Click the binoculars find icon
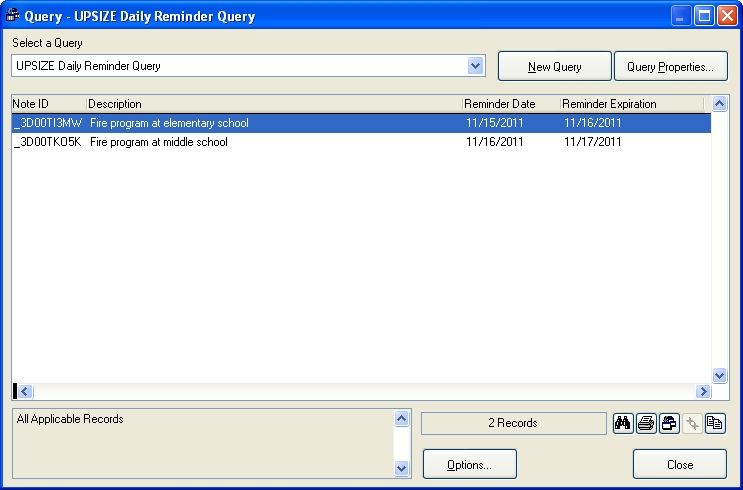The height and width of the screenshot is (490, 743). coord(622,423)
